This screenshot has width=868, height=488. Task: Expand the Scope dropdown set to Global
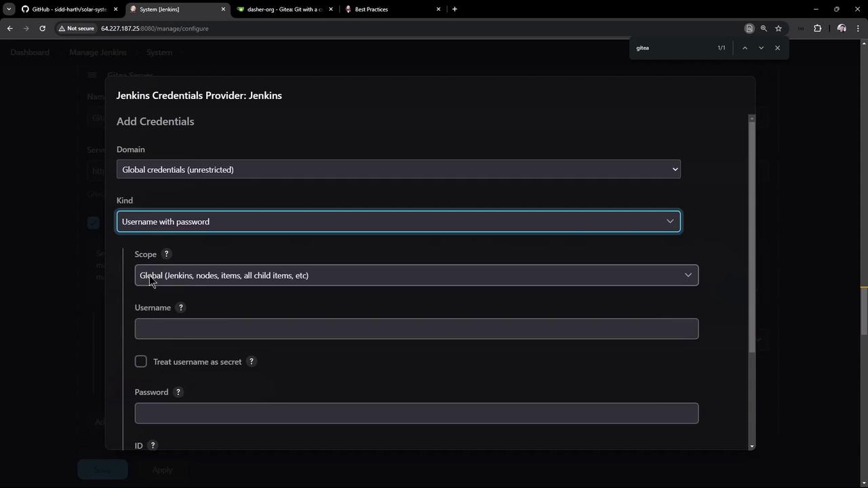[416, 275]
